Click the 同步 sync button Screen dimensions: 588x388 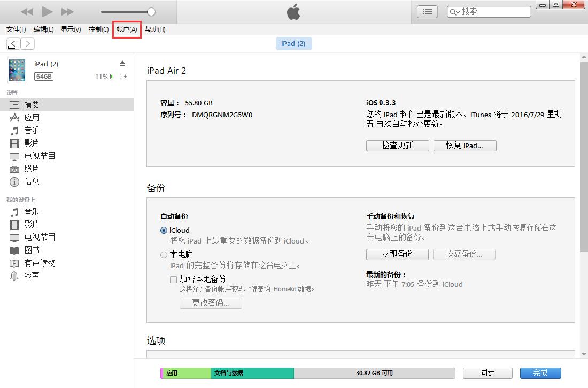(488, 373)
